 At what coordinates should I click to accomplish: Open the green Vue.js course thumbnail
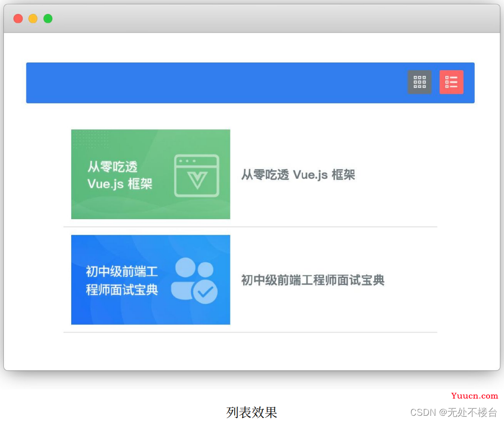(151, 174)
